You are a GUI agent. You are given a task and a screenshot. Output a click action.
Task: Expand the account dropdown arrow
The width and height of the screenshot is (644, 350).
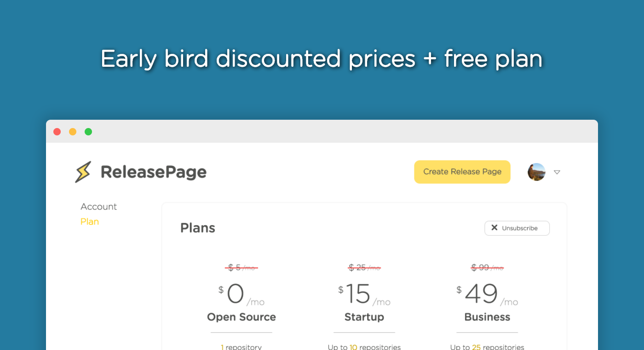(557, 172)
